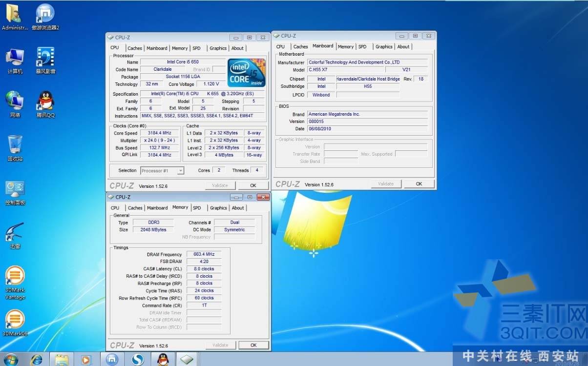Click Validate in the Memory window
The height and width of the screenshot is (366, 588).
[221, 345]
